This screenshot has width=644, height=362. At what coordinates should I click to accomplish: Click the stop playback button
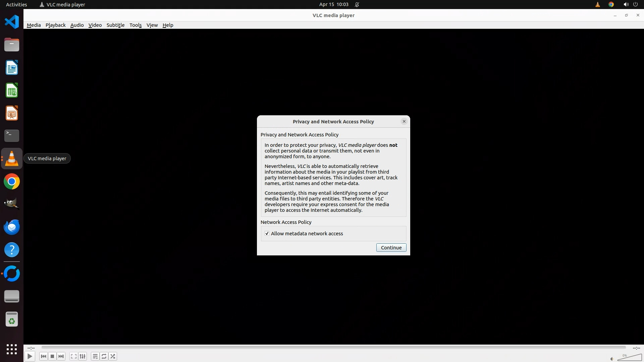coord(52,356)
